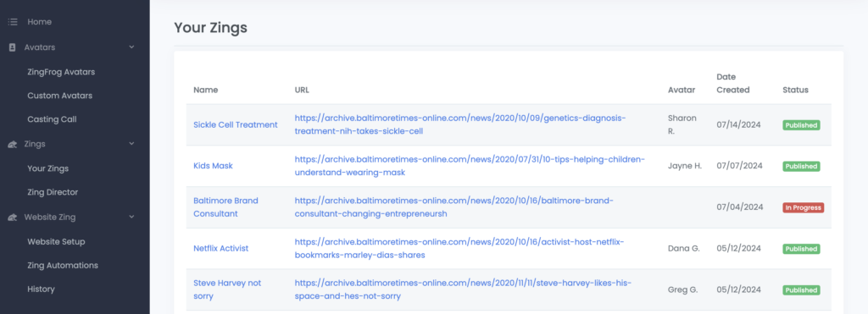Follow the Netflix Activist article URL
The height and width of the screenshot is (314, 868).
tap(459, 249)
